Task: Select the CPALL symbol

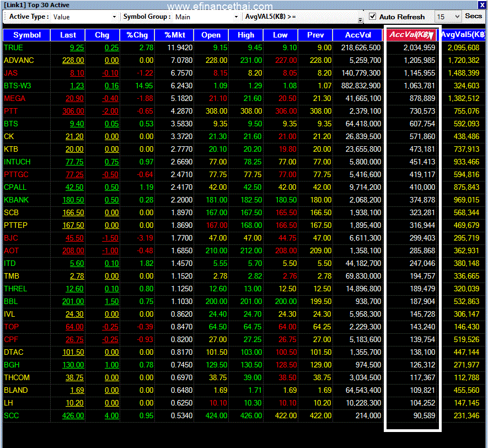Action: point(15,187)
